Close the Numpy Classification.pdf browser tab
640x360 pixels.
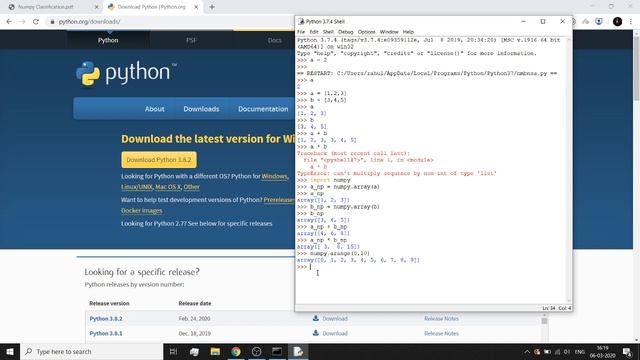click(96, 7)
